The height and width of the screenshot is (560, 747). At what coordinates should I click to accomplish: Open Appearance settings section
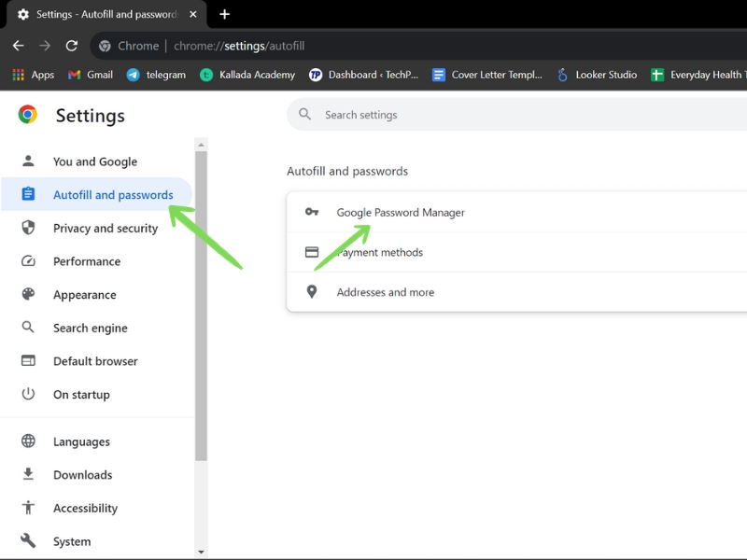pyautogui.click(x=98, y=295)
